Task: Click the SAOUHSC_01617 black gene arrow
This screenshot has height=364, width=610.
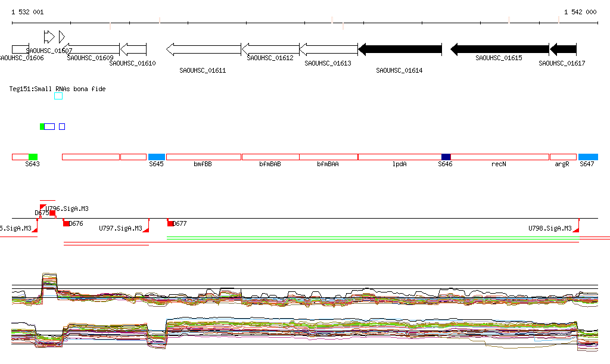Action: 563,49
